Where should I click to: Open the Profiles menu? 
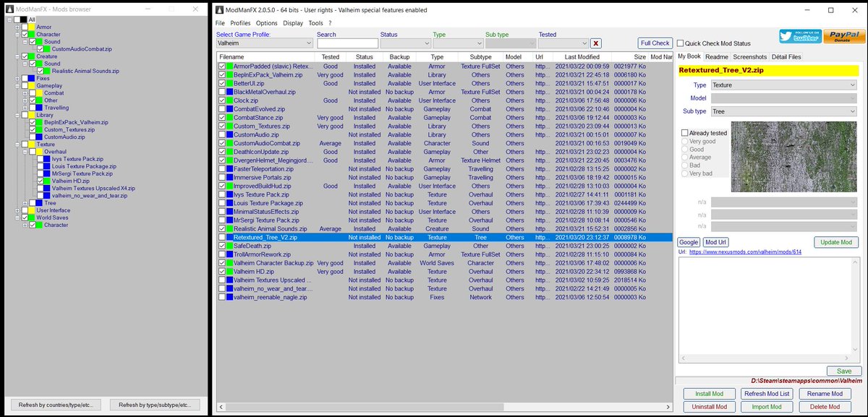240,23
